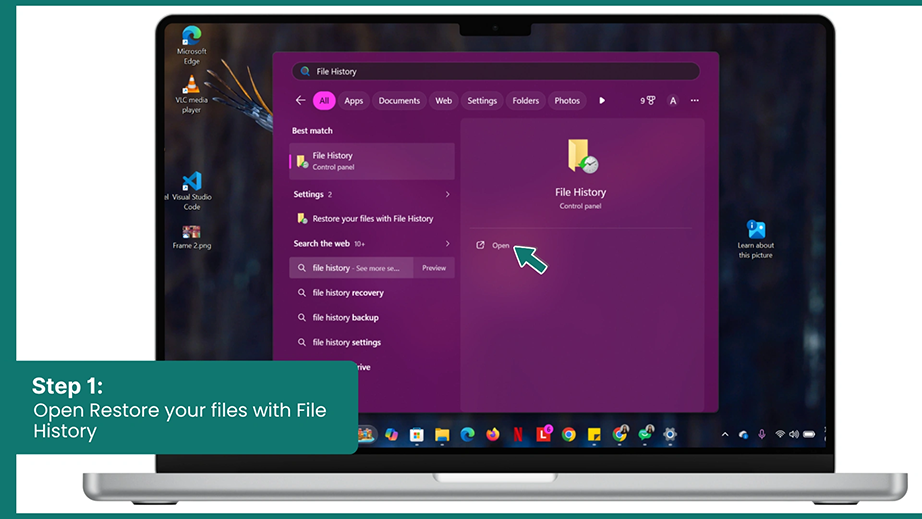Go back using the search panel arrow

pos(300,101)
